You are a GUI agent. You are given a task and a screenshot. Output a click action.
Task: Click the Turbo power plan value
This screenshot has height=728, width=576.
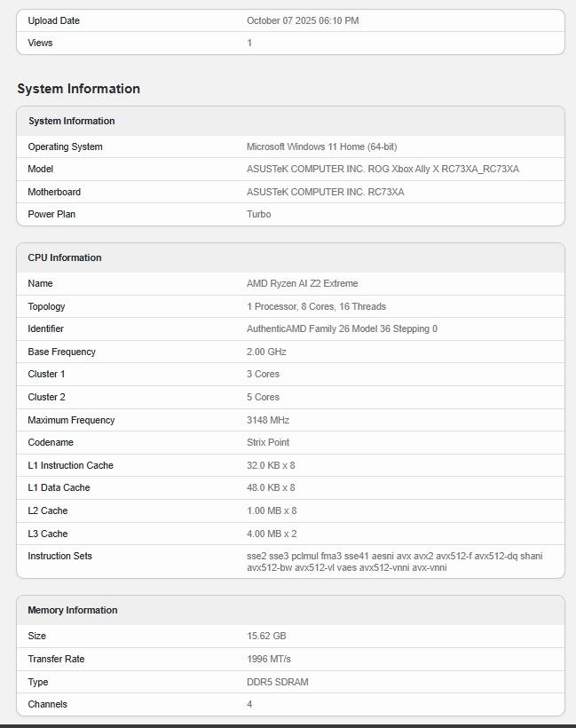[x=258, y=214]
